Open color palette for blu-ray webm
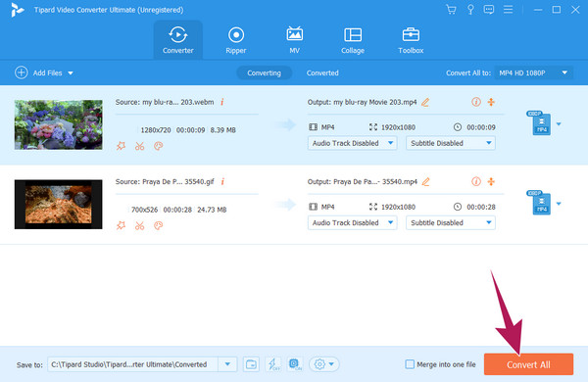Viewport: 588px width, 382px height. (x=159, y=146)
